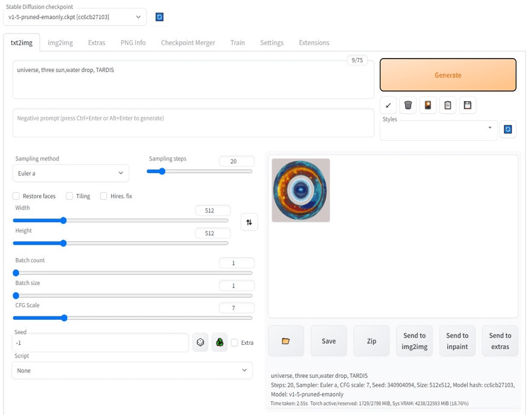532x415 pixels.
Task: Check the Hires. fix option
Action: pos(104,196)
